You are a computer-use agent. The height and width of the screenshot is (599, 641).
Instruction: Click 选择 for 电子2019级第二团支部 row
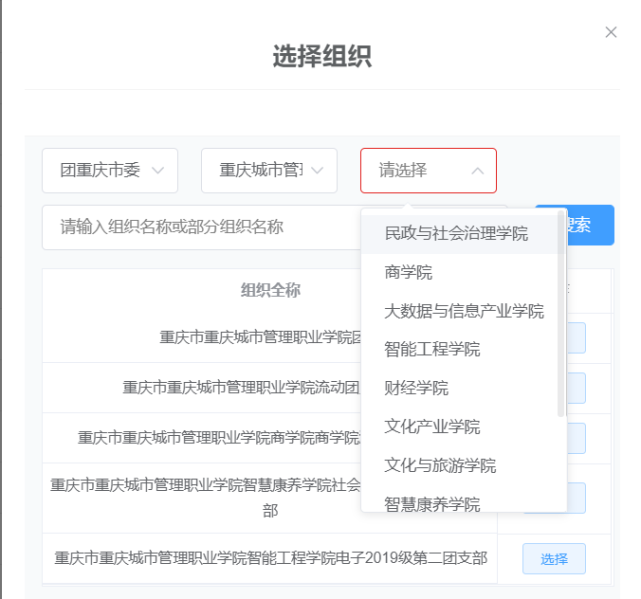point(554,559)
